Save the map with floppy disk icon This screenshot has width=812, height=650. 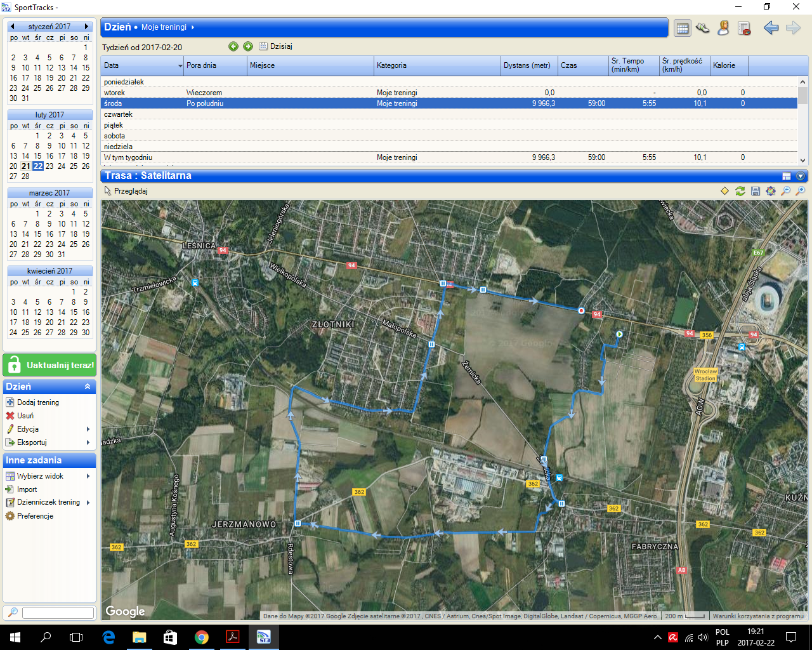[x=756, y=191]
